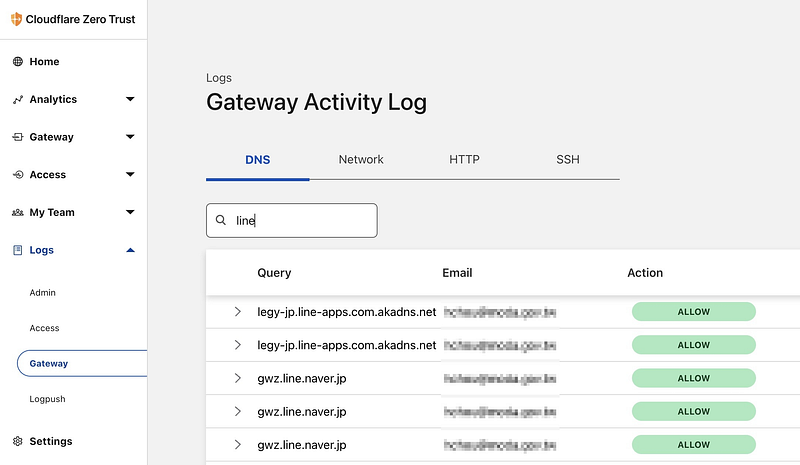This screenshot has width=800, height=465.
Task: Open the Access logs sub-item
Action: 44,328
